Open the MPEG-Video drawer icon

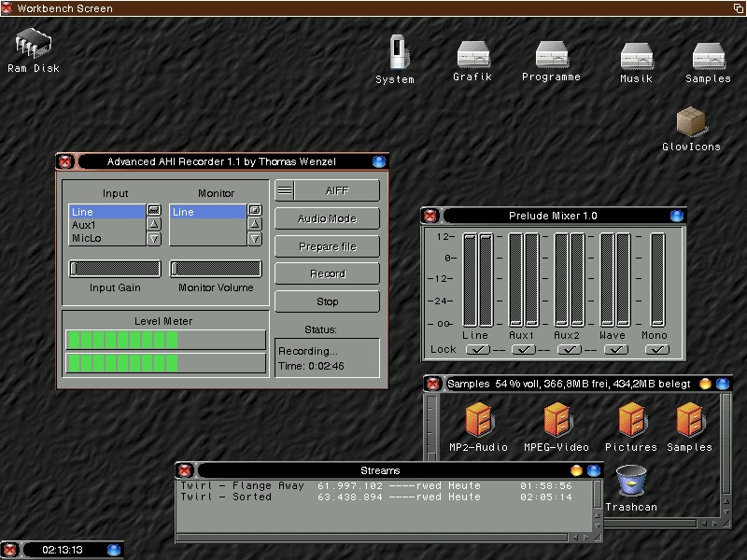(557, 421)
